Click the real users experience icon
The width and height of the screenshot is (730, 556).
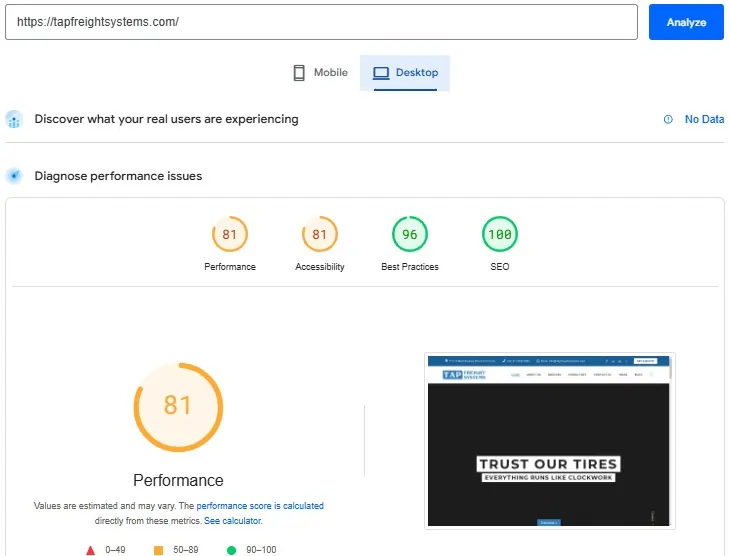pyautogui.click(x=14, y=119)
